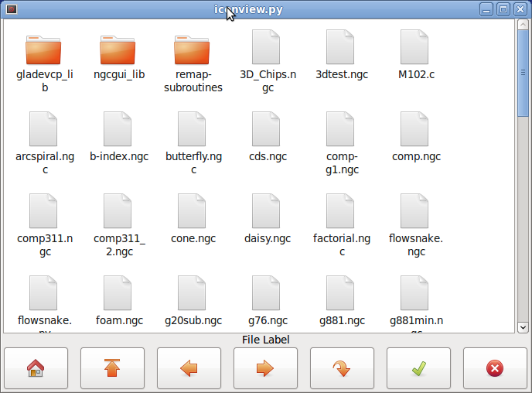Screen dimensions: 532x393
Task: Select the factorial.ngc file
Action: (341, 212)
